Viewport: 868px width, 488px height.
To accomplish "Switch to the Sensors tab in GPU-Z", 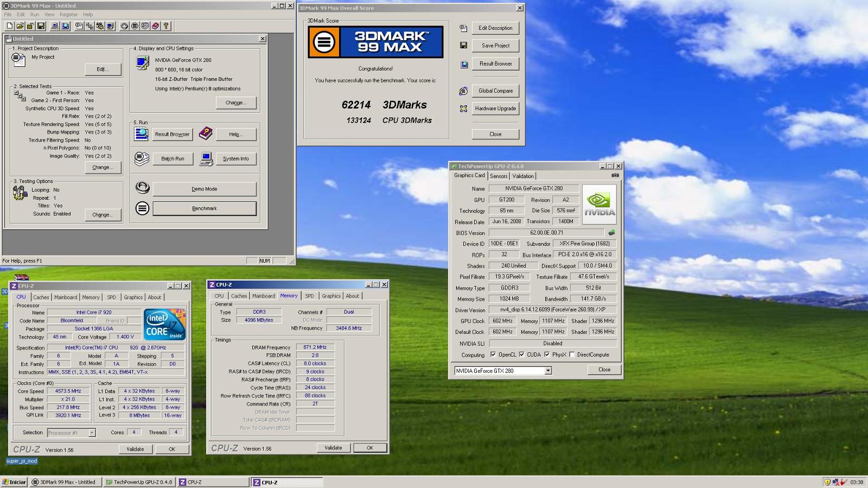I will pos(499,176).
